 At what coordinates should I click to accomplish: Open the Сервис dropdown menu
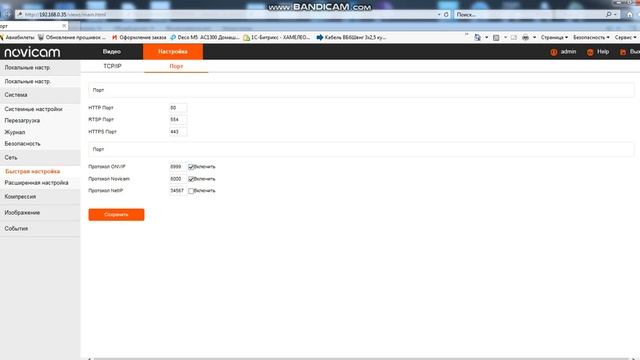(625, 37)
